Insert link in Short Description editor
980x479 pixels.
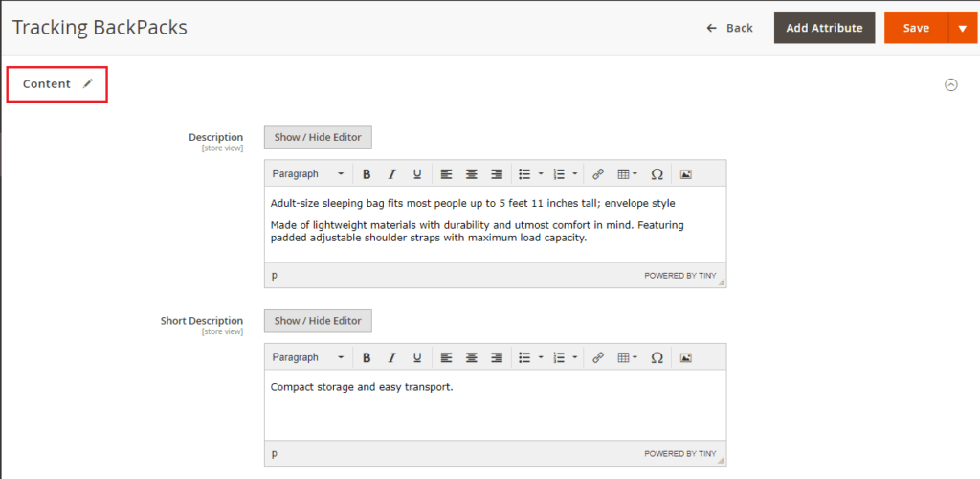597,357
